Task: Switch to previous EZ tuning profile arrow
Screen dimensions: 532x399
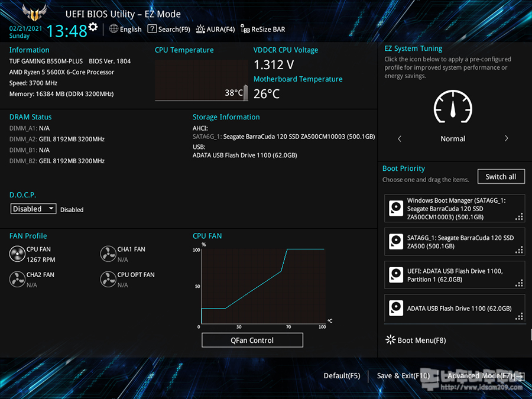Action: pos(400,138)
